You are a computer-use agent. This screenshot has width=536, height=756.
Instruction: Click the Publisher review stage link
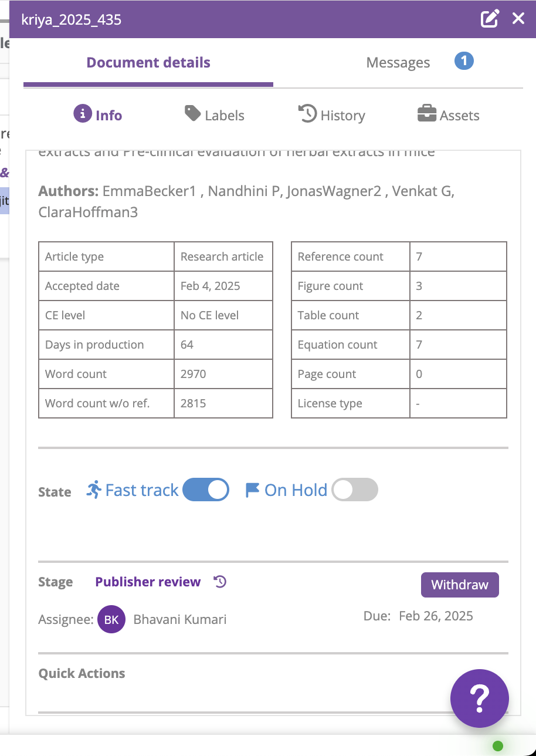coord(148,582)
